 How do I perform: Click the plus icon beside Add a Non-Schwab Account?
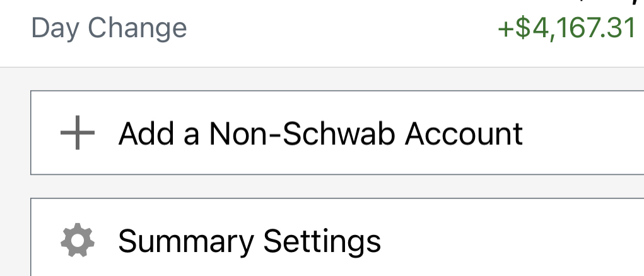(x=78, y=133)
